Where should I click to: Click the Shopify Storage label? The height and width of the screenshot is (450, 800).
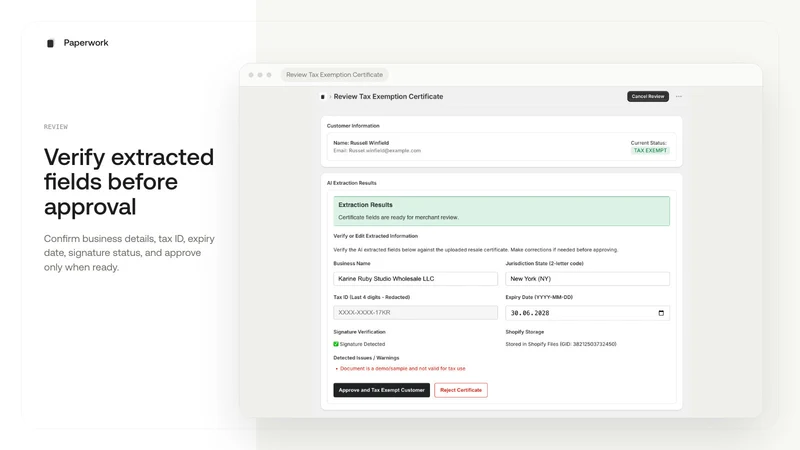click(x=524, y=332)
